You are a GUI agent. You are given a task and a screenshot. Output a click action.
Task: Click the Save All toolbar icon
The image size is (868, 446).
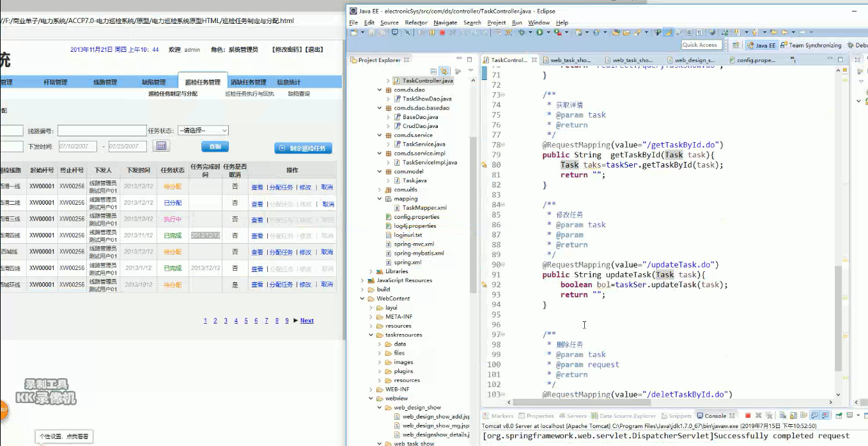[x=382, y=32]
